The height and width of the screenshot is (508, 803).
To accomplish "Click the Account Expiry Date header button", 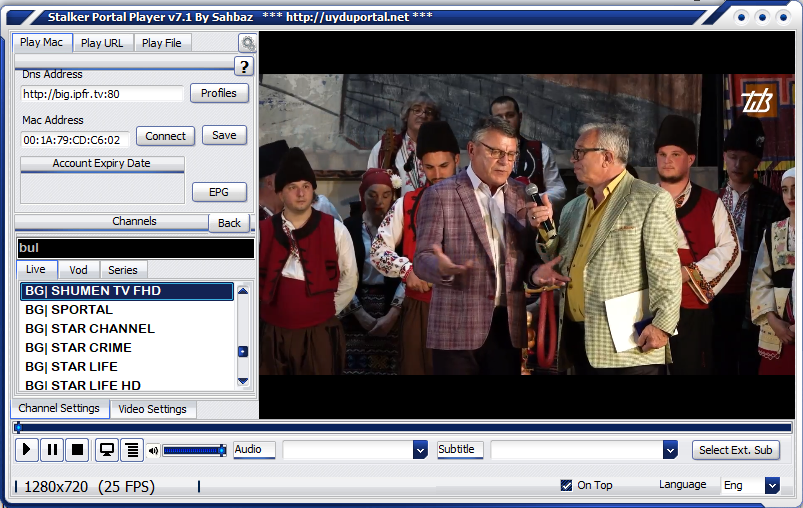I will pyautogui.click(x=102, y=163).
